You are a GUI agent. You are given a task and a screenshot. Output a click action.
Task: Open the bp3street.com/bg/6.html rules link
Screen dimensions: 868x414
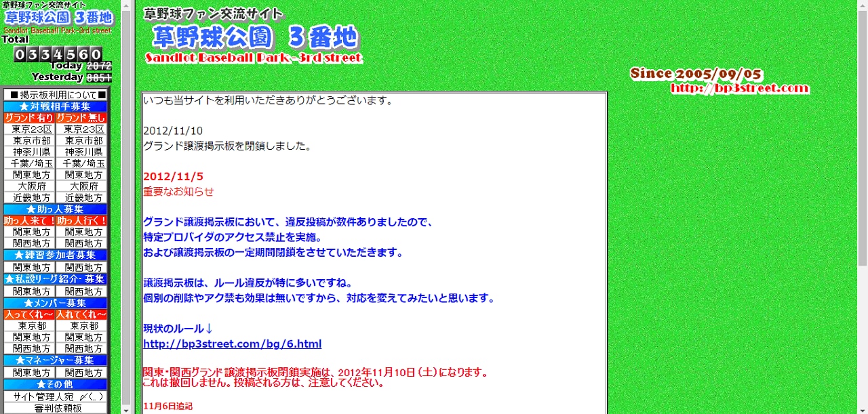click(x=232, y=344)
